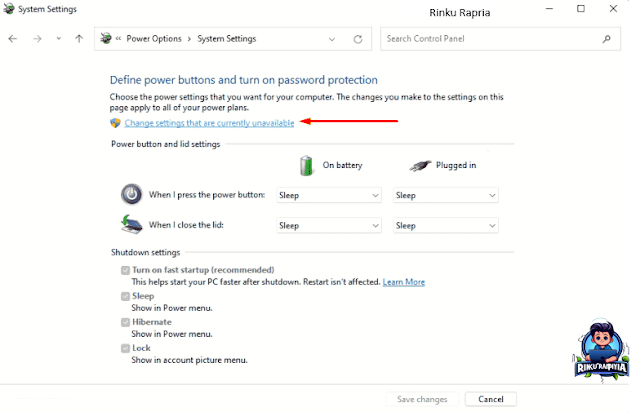640x412 pixels.
Task: Select System Settings breadcrumb item
Action: coord(227,39)
